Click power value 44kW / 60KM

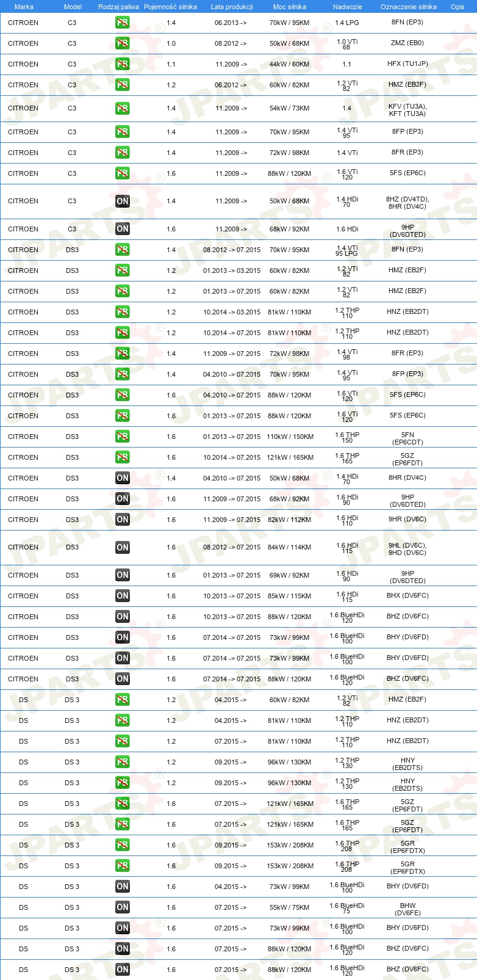[289, 64]
